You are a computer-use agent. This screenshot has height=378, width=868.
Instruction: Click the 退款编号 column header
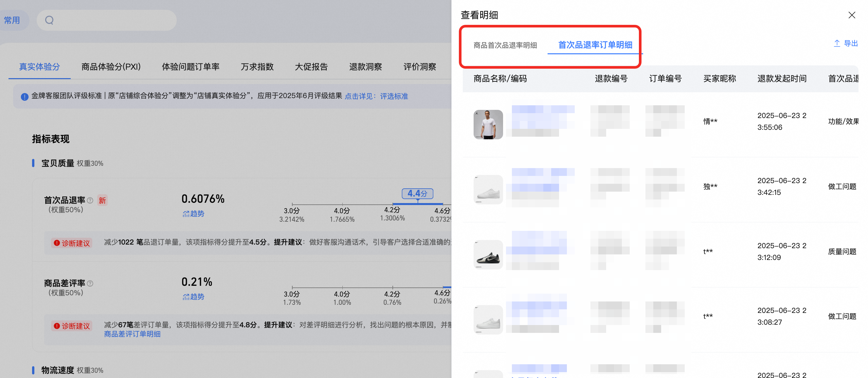[611, 78]
